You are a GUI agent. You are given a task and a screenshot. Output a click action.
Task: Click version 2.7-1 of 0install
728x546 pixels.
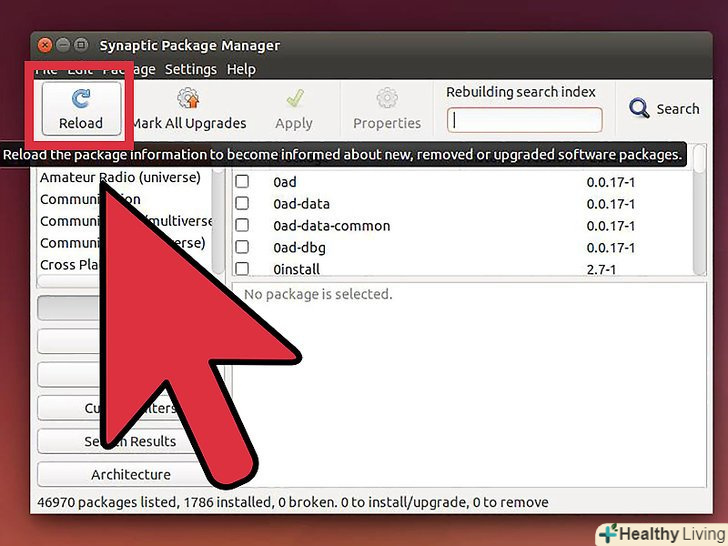click(601, 269)
